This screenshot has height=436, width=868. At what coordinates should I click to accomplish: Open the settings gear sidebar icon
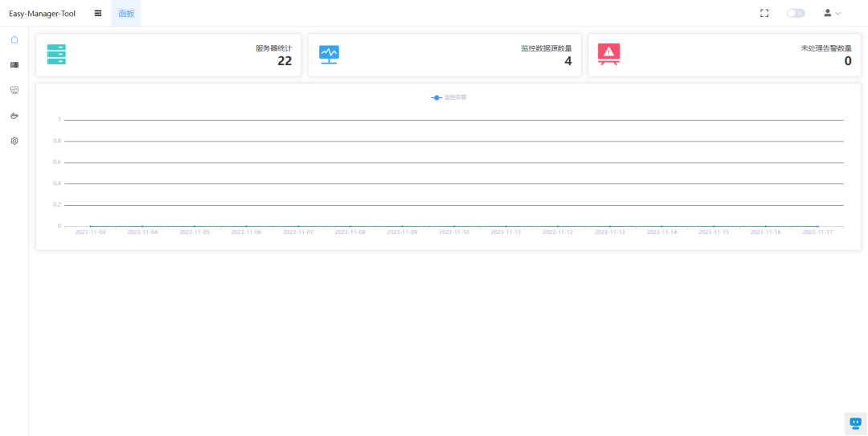click(14, 141)
